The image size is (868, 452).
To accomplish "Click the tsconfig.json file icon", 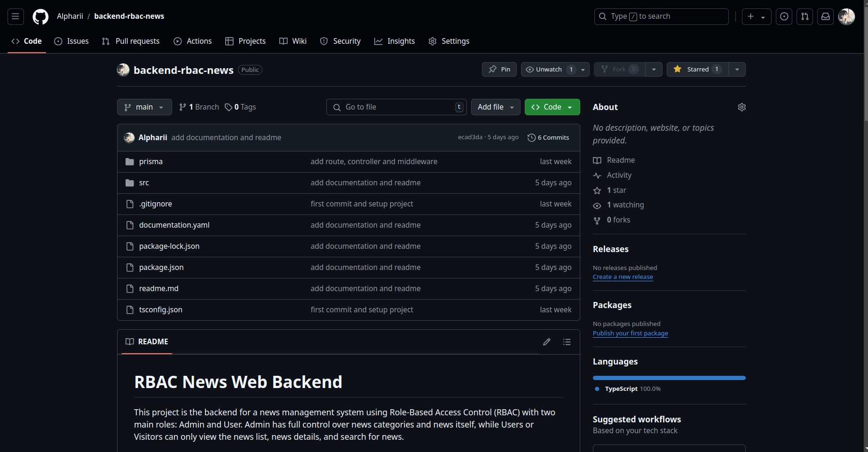I will tap(130, 310).
